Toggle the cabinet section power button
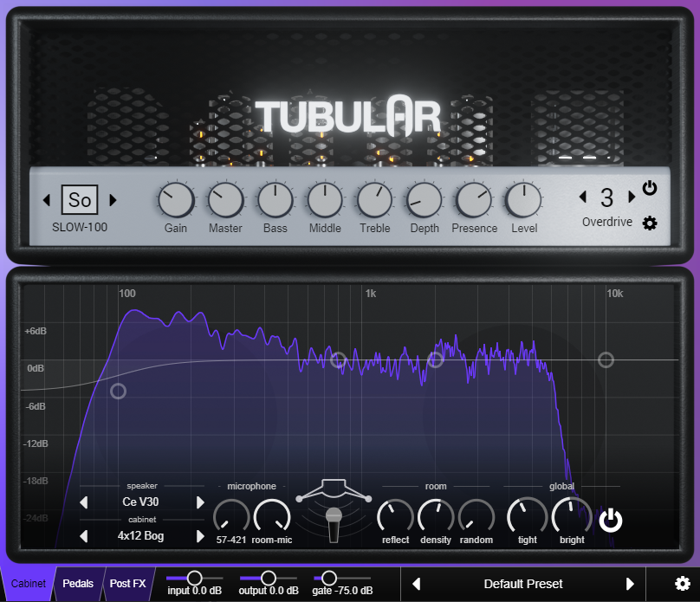The width and height of the screenshot is (700, 602). point(610,521)
